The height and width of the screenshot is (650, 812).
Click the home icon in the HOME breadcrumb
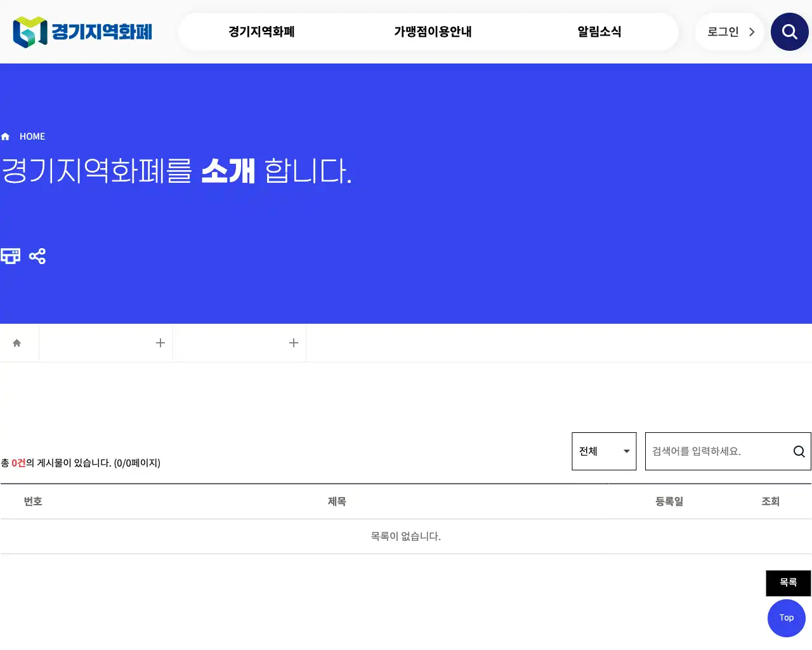(x=5, y=136)
